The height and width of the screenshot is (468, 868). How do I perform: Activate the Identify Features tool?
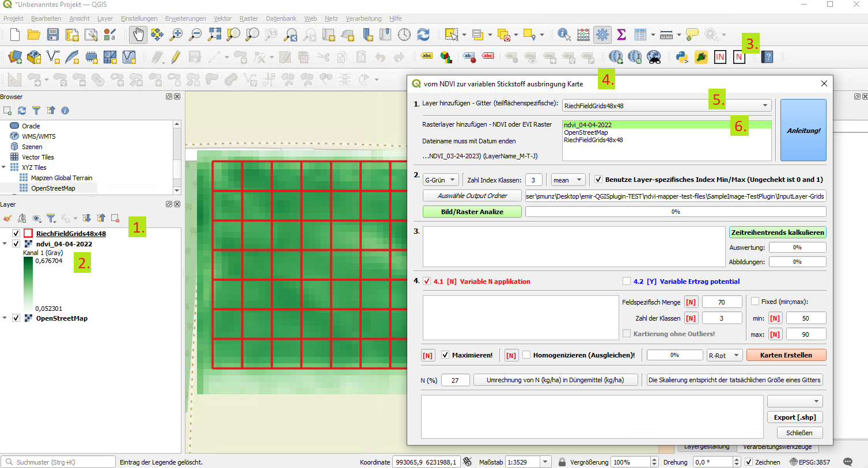tap(564, 35)
